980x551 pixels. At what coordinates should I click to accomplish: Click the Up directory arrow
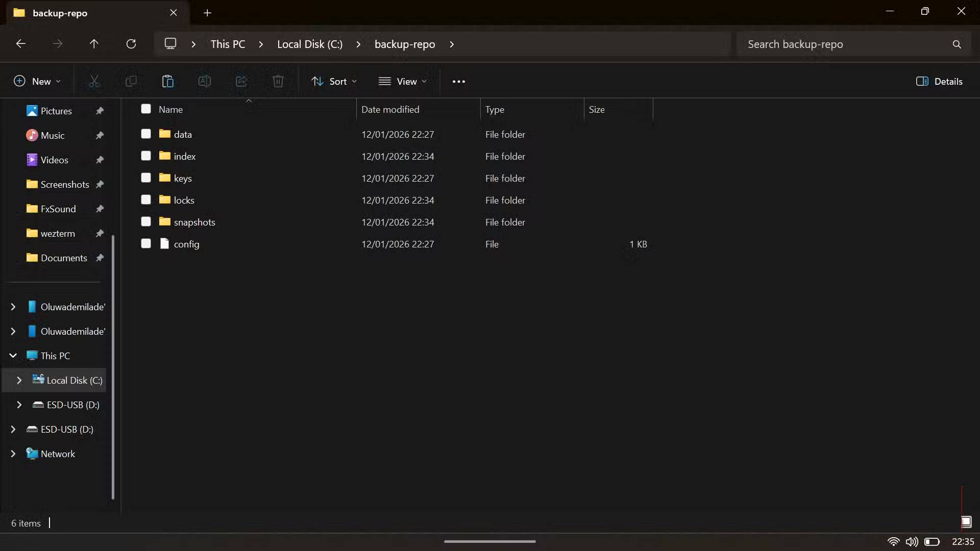[94, 44]
